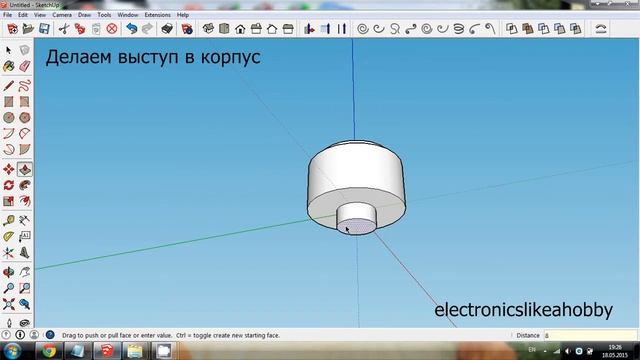
Task: Select the pink Eraser tool
Action: point(24,66)
